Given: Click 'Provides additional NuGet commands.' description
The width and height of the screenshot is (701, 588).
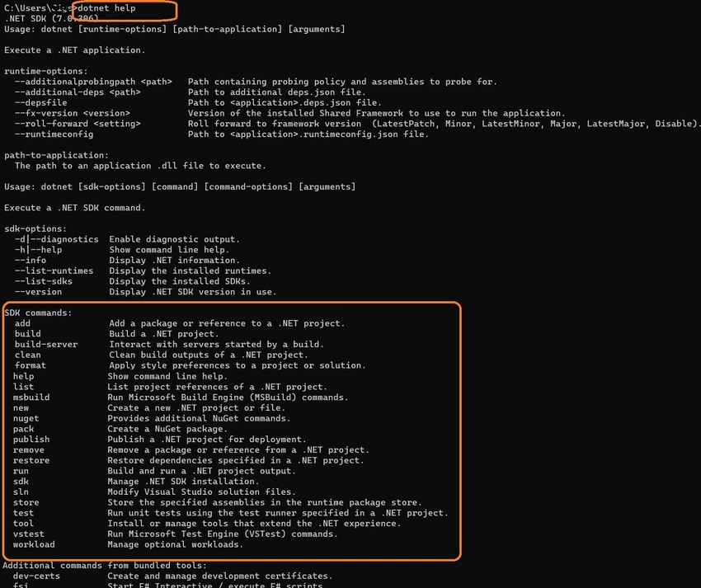Looking at the screenshot, I should [x=199, y=418].
